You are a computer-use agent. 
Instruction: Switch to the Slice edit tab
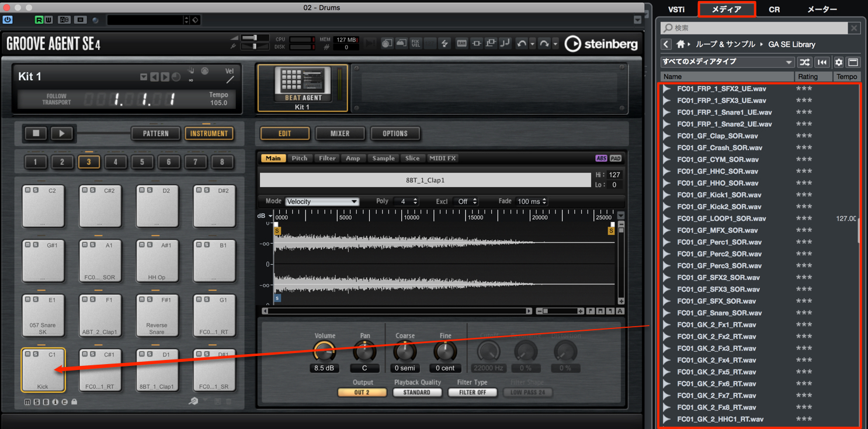412,158
